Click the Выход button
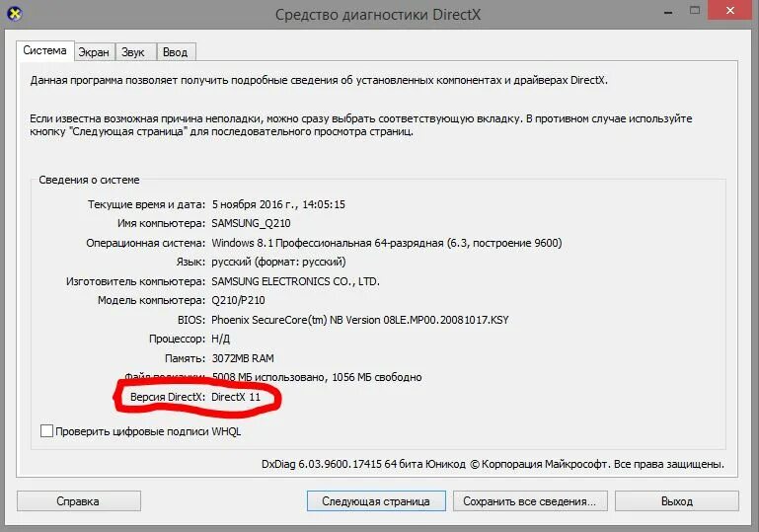759x532 pixels. (677, 501)
